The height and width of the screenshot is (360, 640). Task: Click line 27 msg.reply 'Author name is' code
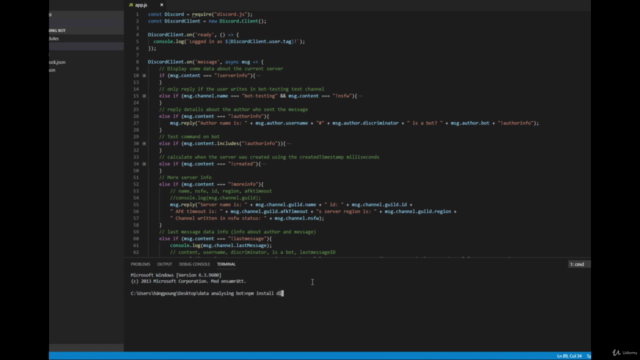[354, 123]
